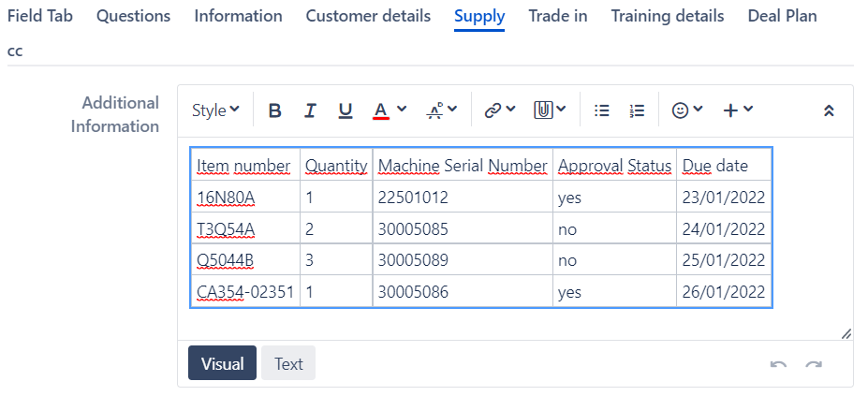Click the quantity 2 cell for T3Q54A

336,228
